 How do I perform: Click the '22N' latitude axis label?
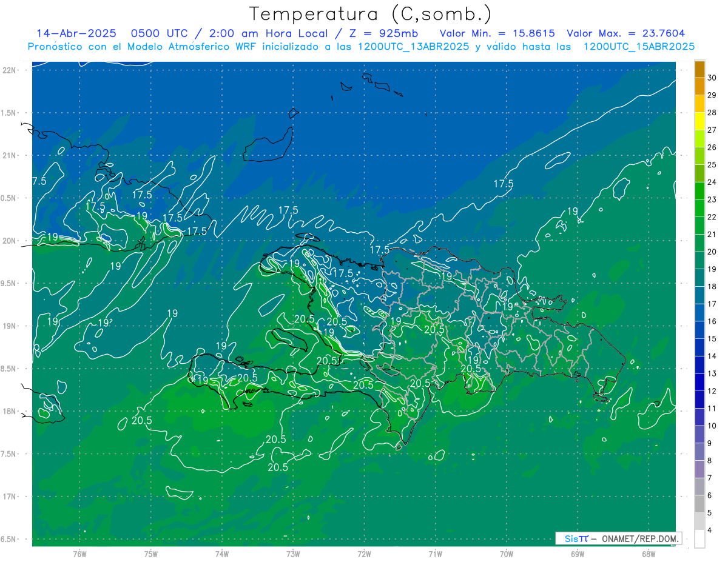(x=10, y=70)
